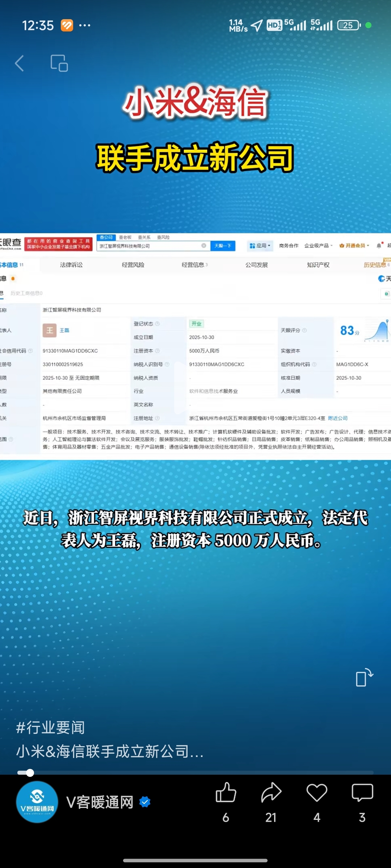The width and height of the screenshot is (391, 868).
Task: Tap the V客暖通网 account name
Action: point(100,802)
